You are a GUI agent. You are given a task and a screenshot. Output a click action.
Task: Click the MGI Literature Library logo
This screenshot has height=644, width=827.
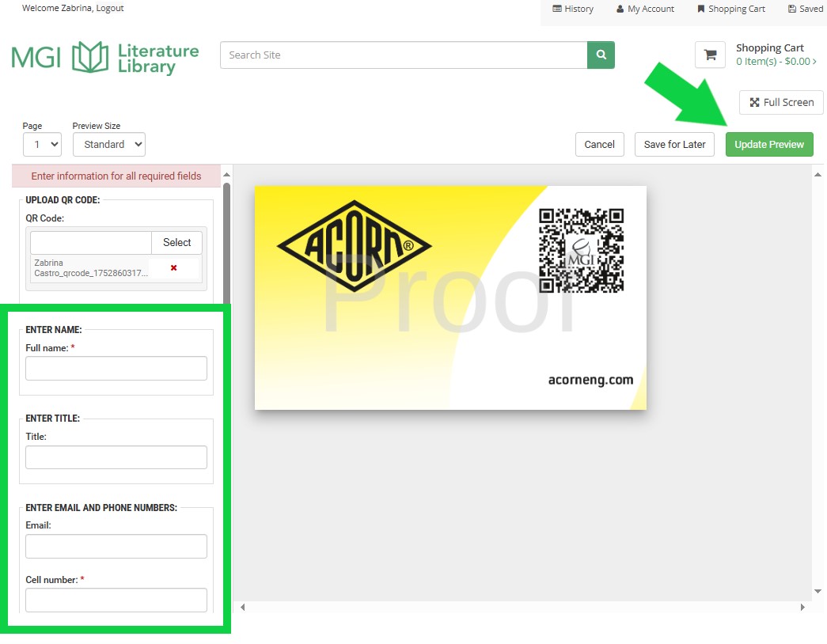[x=105, y=57]
